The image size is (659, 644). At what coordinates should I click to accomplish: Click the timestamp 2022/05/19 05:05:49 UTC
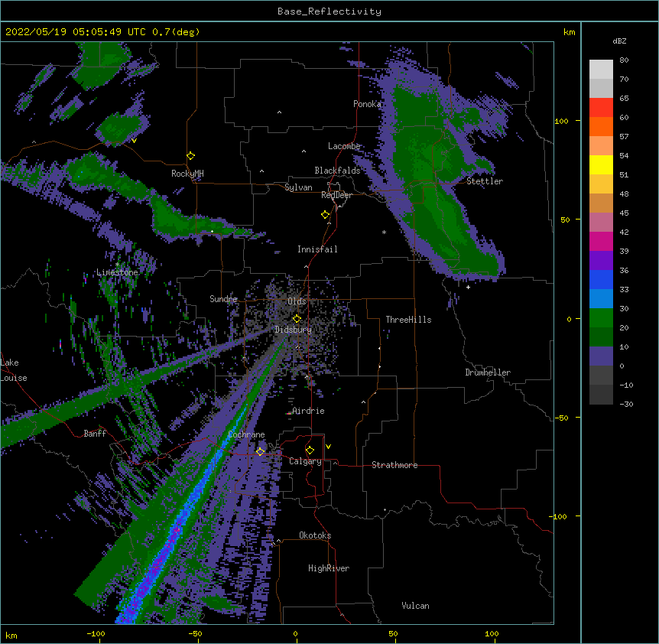[74, 32]
